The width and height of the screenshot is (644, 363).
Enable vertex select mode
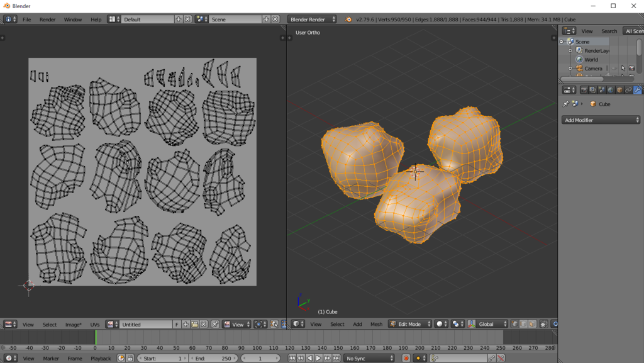click(x=514, y=324)
